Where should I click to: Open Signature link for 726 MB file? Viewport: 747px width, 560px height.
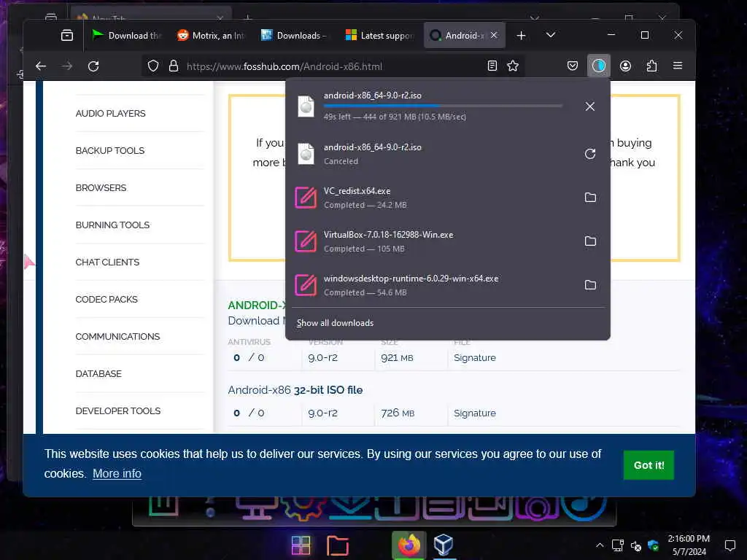click(x=475, y=413)
